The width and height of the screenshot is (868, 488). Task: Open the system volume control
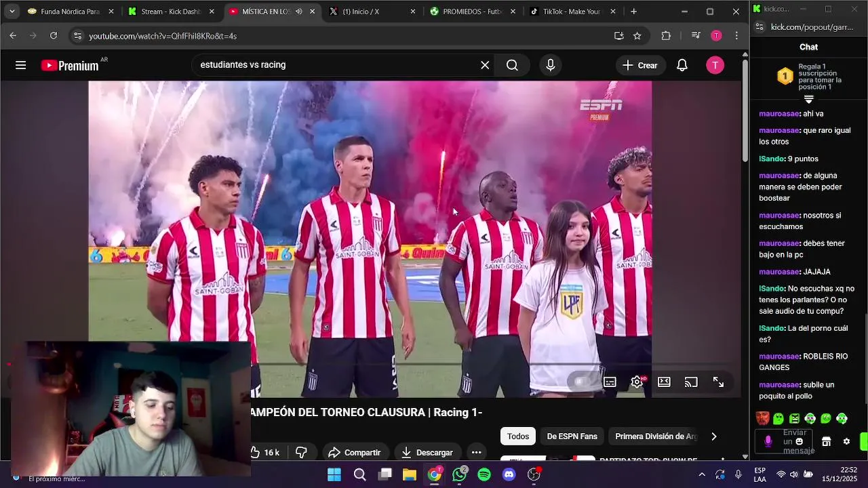click(793, 474)
